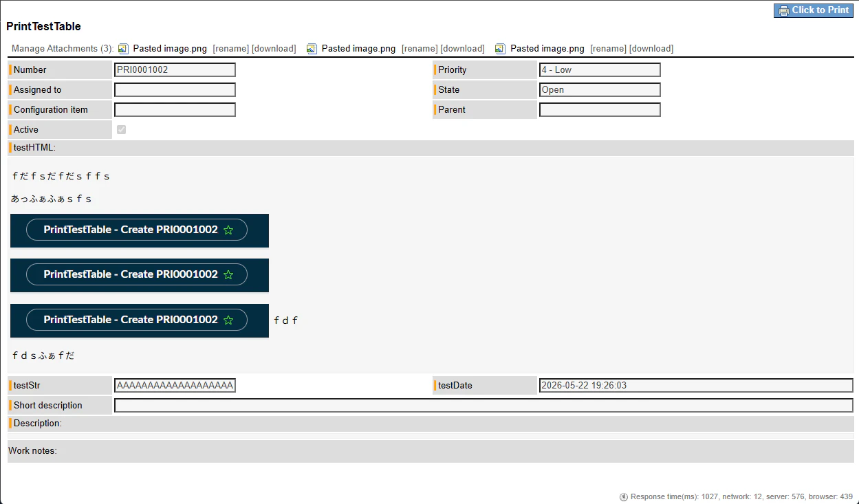The image size is (859, 504).
Task: Click the Description: section label
Action: pyautogui.click(x=38, y=423)
